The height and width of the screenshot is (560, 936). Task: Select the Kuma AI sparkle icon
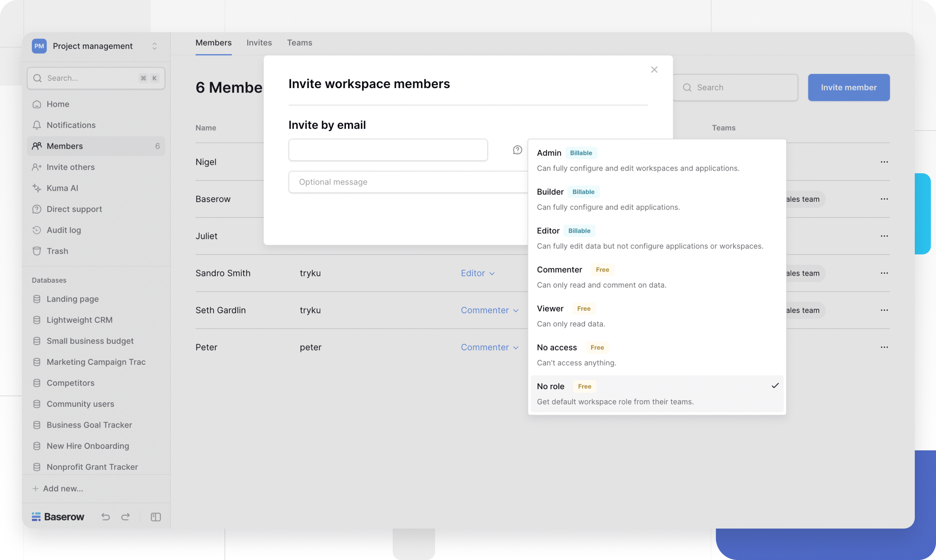pyautogui.click(x=37, y=188)
